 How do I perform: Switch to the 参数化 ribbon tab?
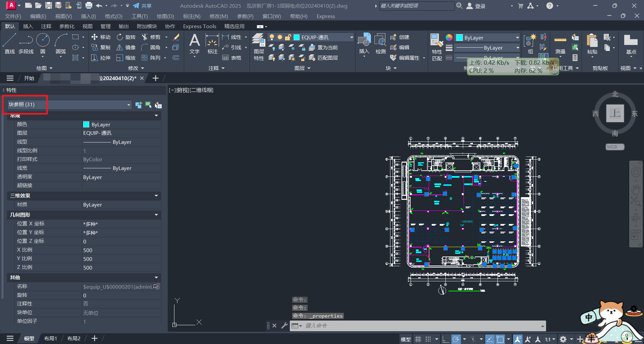pyautogui.click(x=67, y=26)
